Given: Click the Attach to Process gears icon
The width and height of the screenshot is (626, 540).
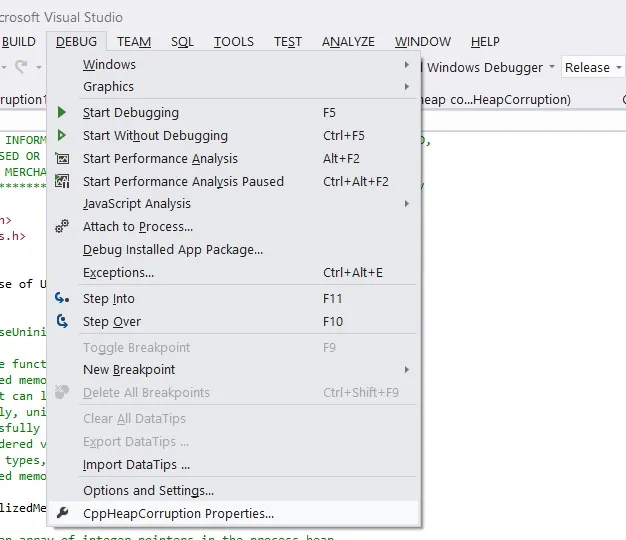Looking at the screenshot, I should tap(62, 226).
